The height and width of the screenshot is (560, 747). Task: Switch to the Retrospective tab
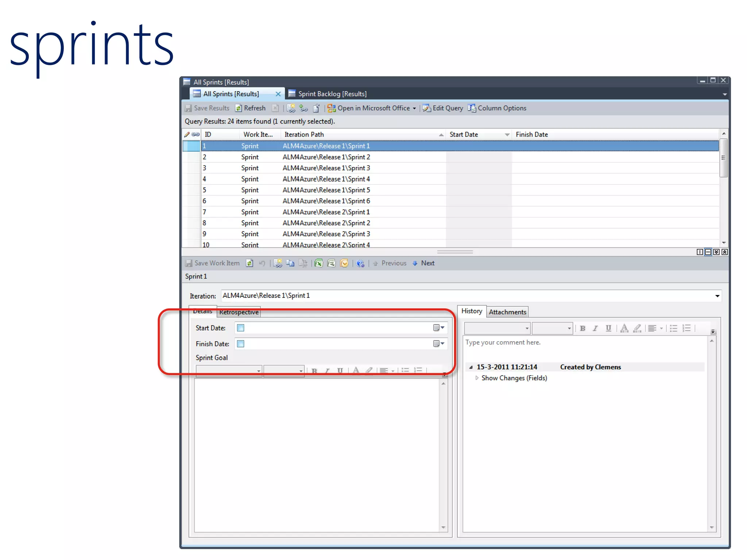(x=239, y=312)
